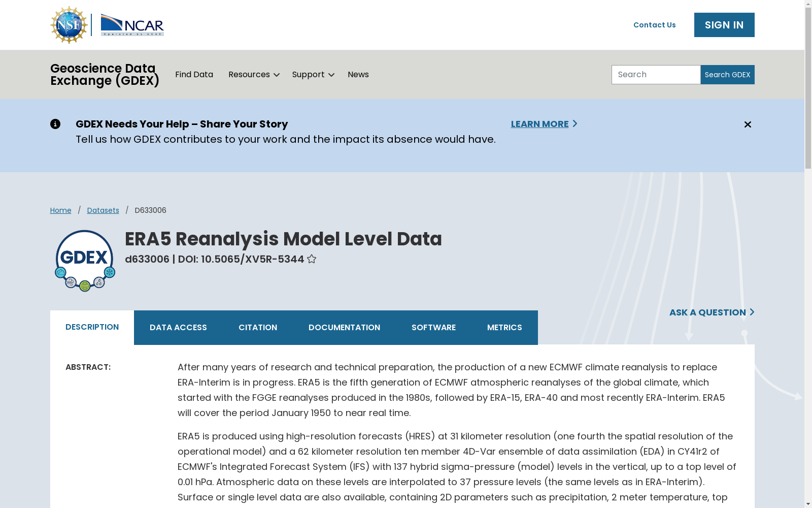Click the NSF logo icon
812x508 pixels.
point(69,25)
